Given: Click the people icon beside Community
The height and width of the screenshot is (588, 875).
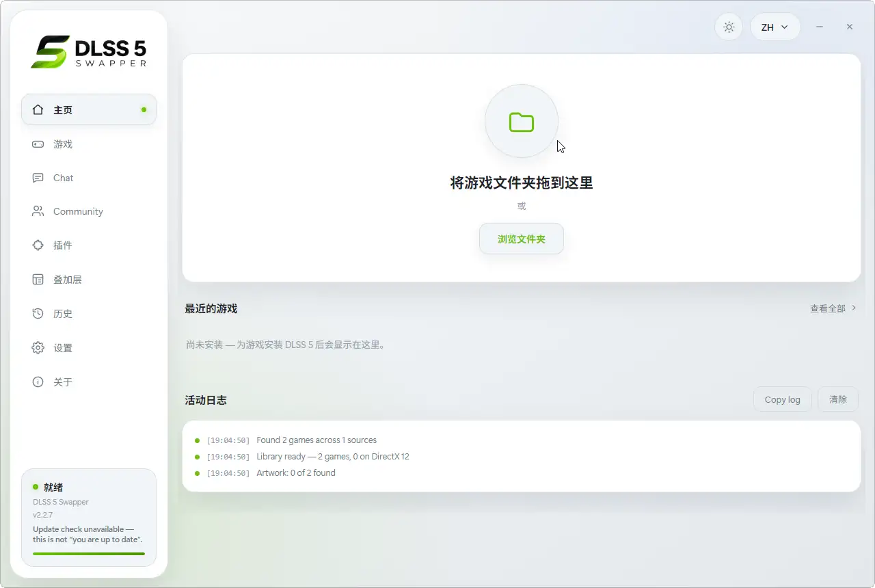Looking at the screenshot, I should 38,211.
